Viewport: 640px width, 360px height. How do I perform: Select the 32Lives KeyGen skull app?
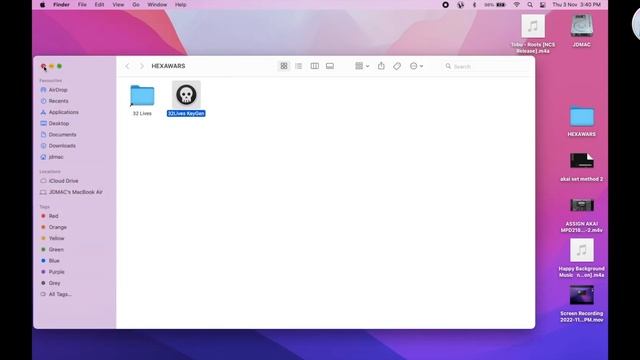(x=186, y=95)
